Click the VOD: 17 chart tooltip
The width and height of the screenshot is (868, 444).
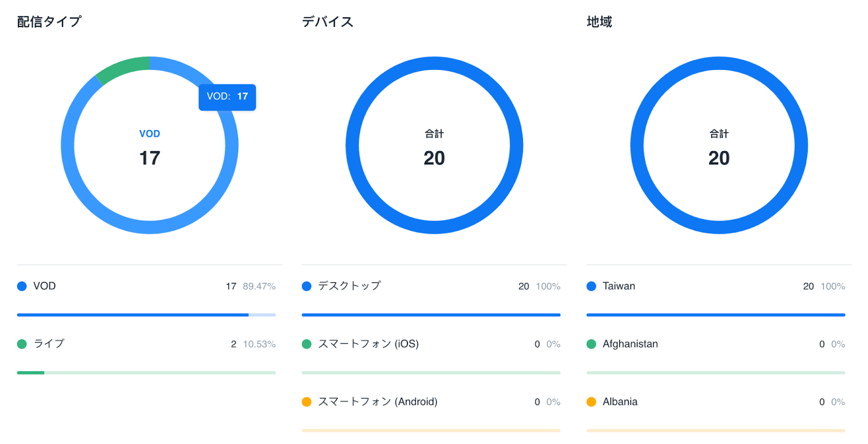pyautogui.click(x=227, y=97)
